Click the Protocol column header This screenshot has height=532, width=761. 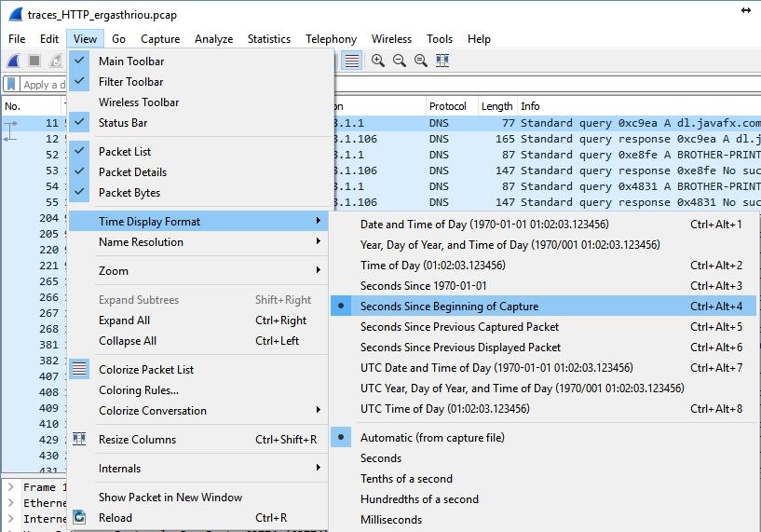(x=452, y=106)
